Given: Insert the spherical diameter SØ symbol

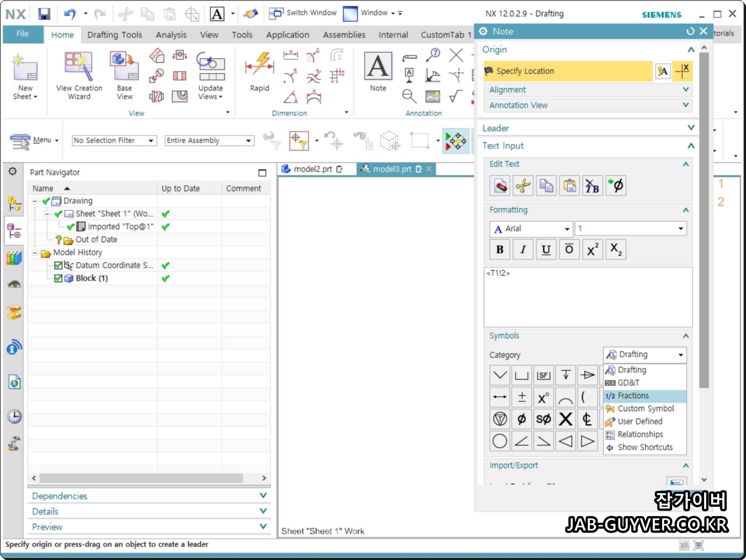Looking at the screenshot, I should (x=544, y=419).
